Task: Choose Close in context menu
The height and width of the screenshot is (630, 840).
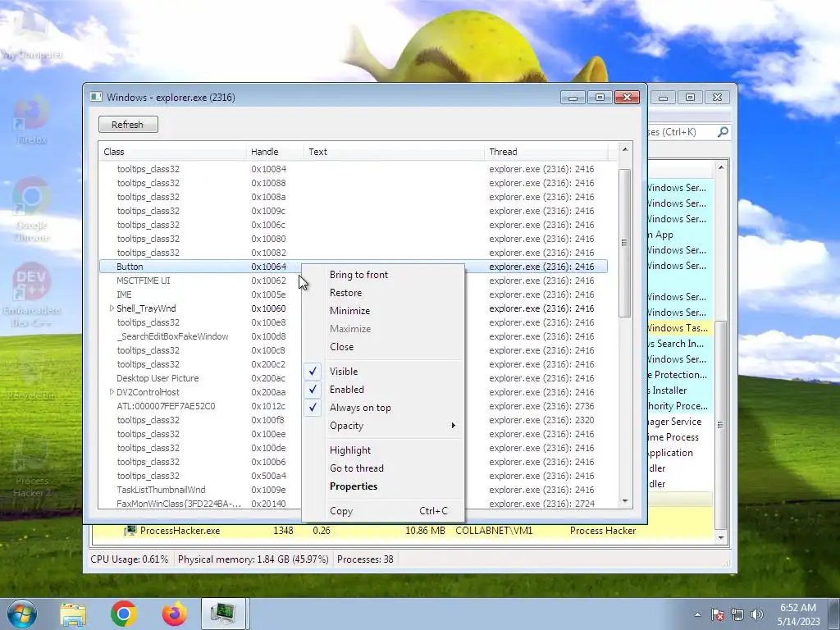Action: 383,347
